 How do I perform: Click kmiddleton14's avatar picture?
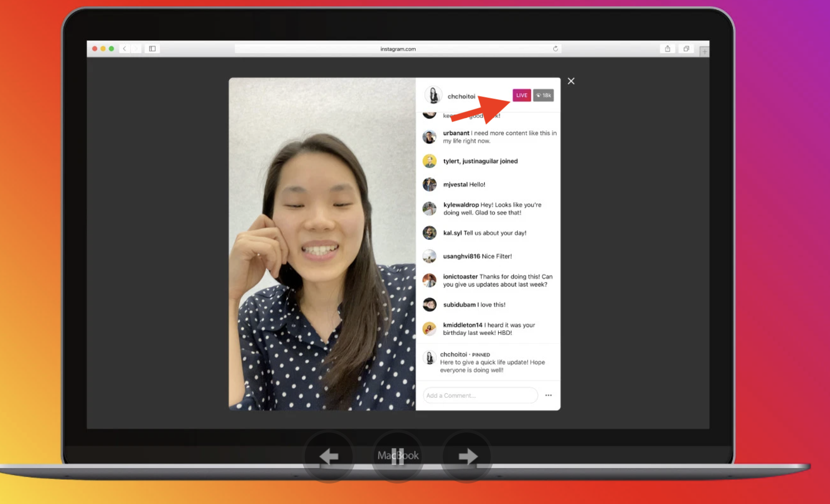[x=430, y=328]
